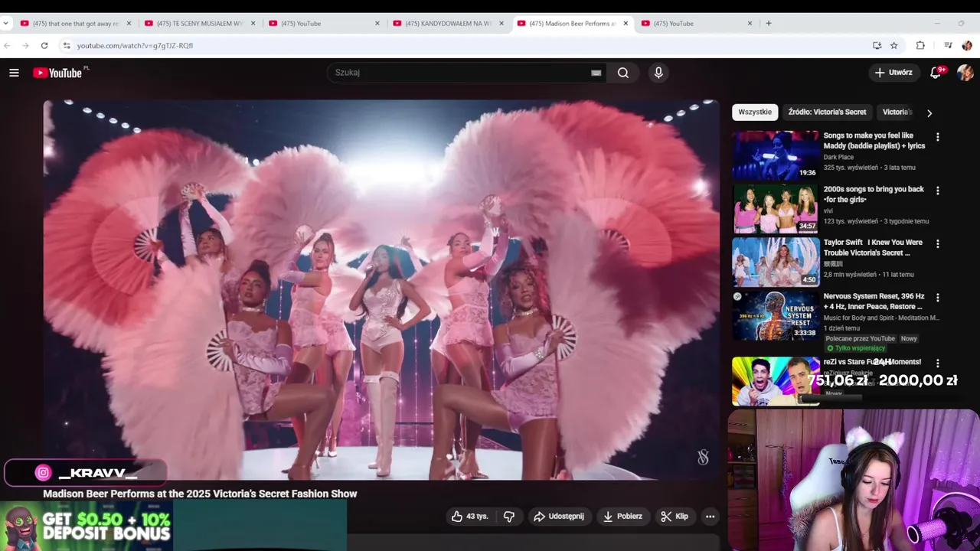Open the notifications bell
The width and height of the screenshot is (980, 551).
pyautogui.click(x=936, y=73)
